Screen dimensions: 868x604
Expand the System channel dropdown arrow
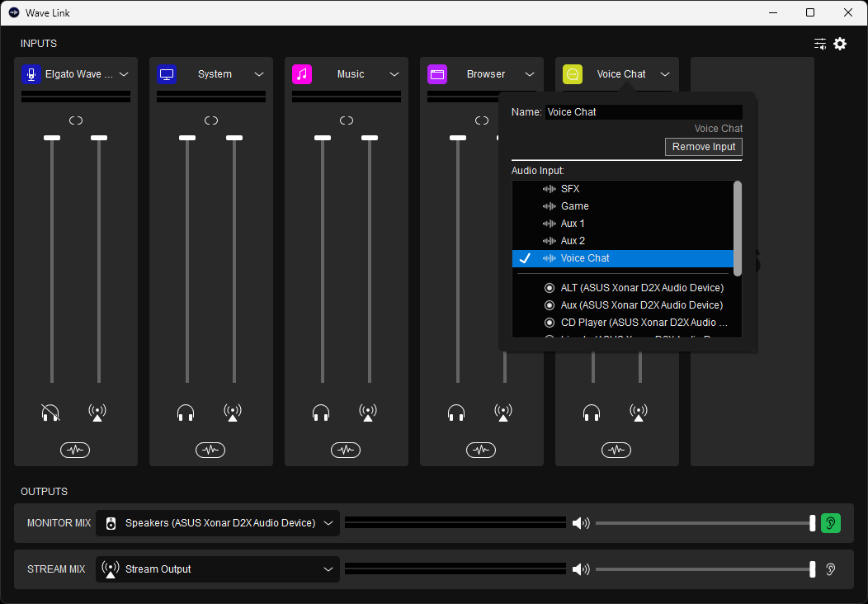(259, 74)
